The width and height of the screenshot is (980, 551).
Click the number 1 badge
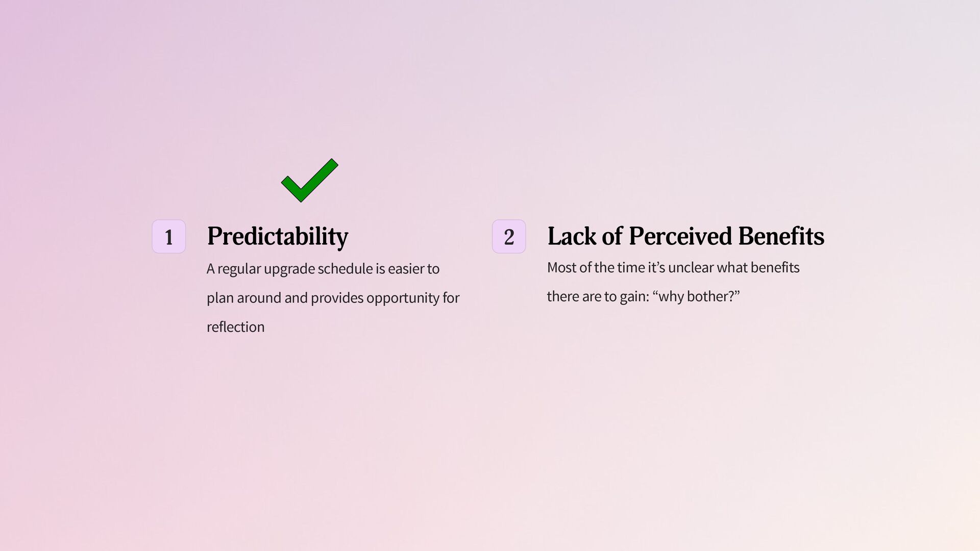(168, 237)
